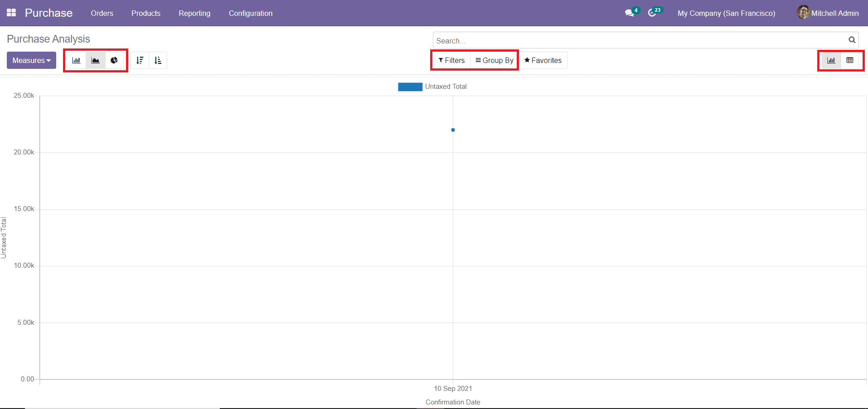Open the activities notifications panel
This screenshot has height=409, width=868.
(x=654, y=13)
